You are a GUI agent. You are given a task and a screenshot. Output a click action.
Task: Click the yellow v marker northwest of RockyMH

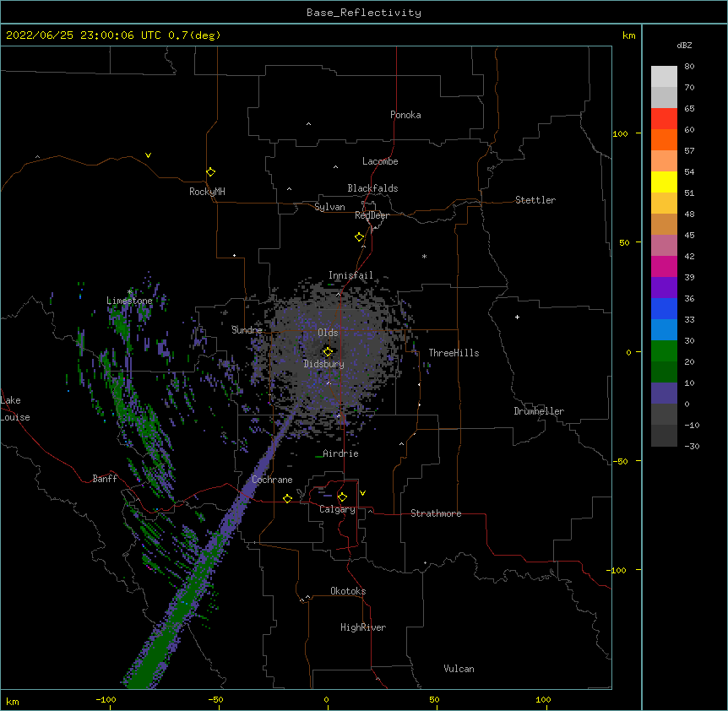click(148, 155)
